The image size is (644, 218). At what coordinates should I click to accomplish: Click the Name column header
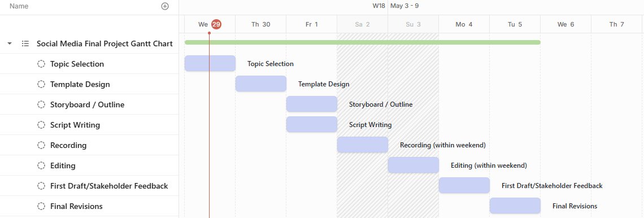[19, 6]
